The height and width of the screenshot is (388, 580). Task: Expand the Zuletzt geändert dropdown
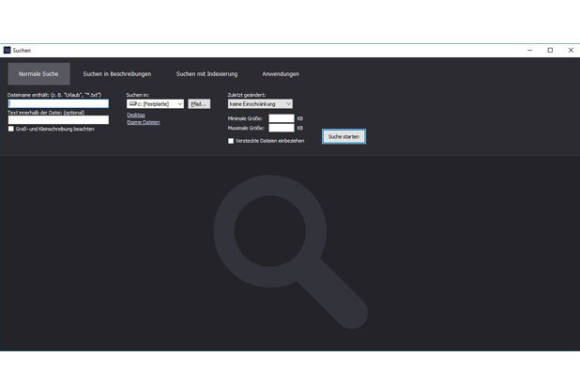[x=260, y=104]
